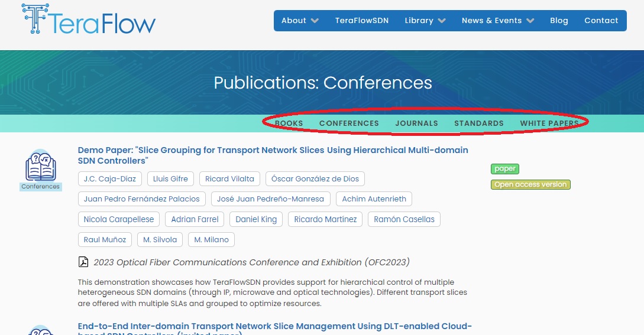Select author Lluis Gifre
The height and width of the screenshot is (335, 644).
point(170,178)
